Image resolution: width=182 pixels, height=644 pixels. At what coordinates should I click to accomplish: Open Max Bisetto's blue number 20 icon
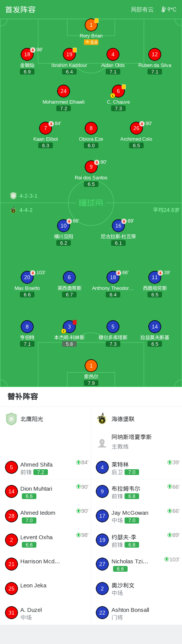[27, 277]
